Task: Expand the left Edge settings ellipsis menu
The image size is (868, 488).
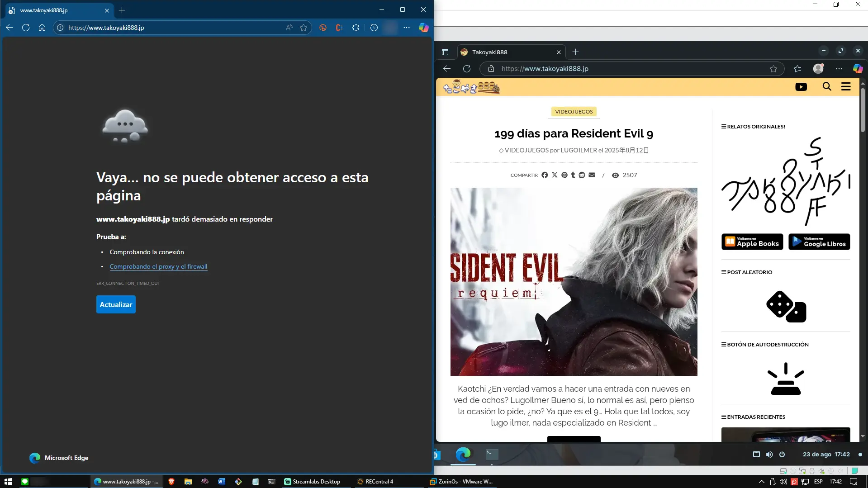Action: [407, 28]
